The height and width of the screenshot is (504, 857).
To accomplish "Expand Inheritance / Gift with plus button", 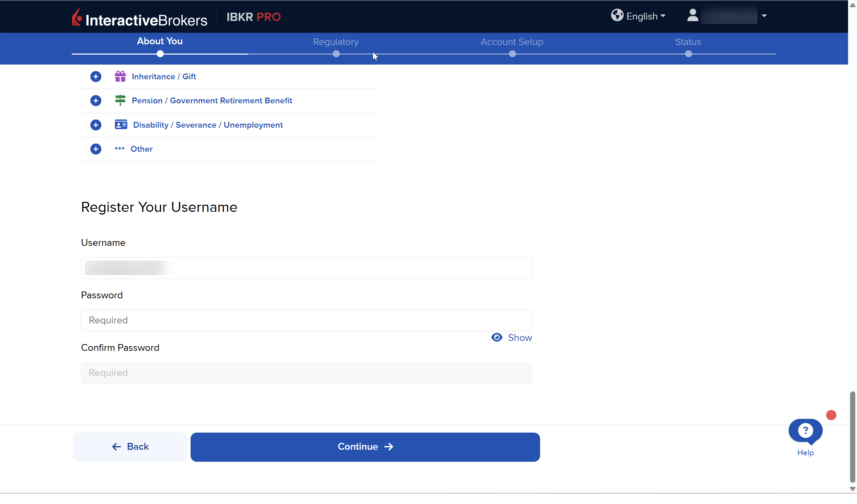I will [96, 77].
